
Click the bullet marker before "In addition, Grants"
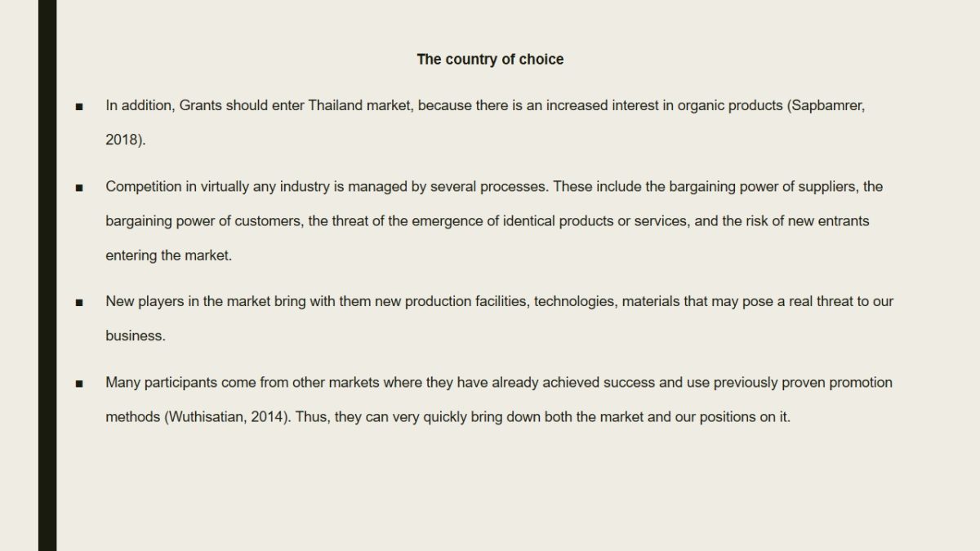[x=79, y=106]
